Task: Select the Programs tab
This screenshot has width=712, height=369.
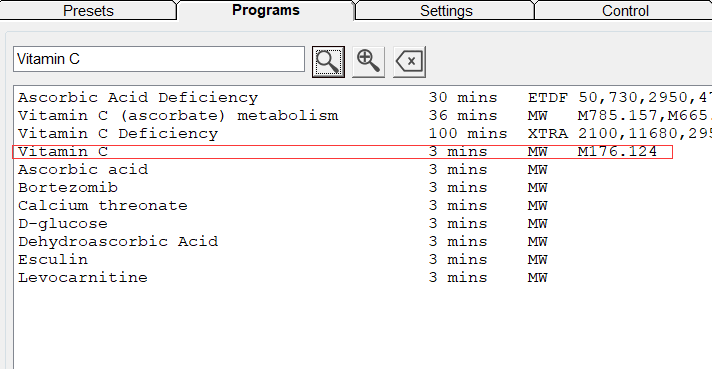Action: [x=266, y=10]
